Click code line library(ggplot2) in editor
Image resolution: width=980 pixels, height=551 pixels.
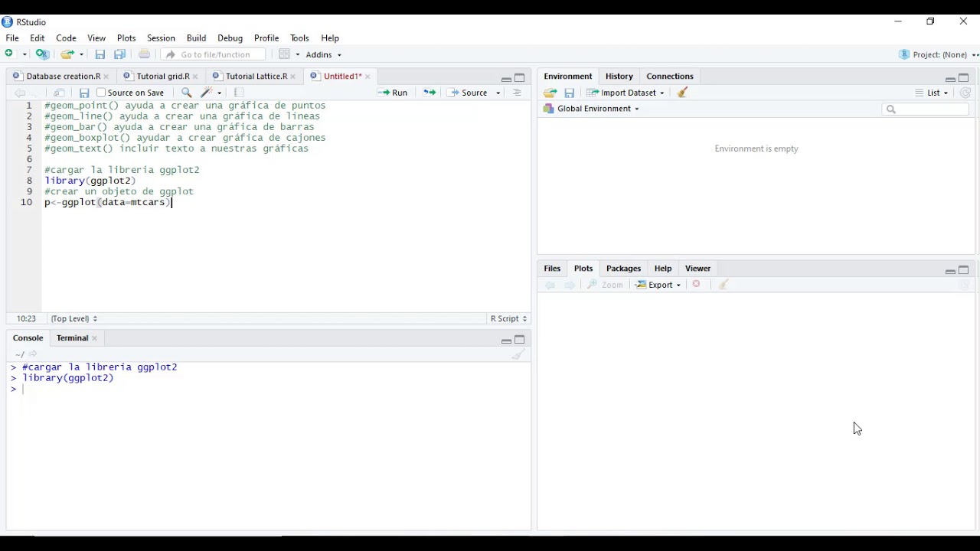click(90, 181)
